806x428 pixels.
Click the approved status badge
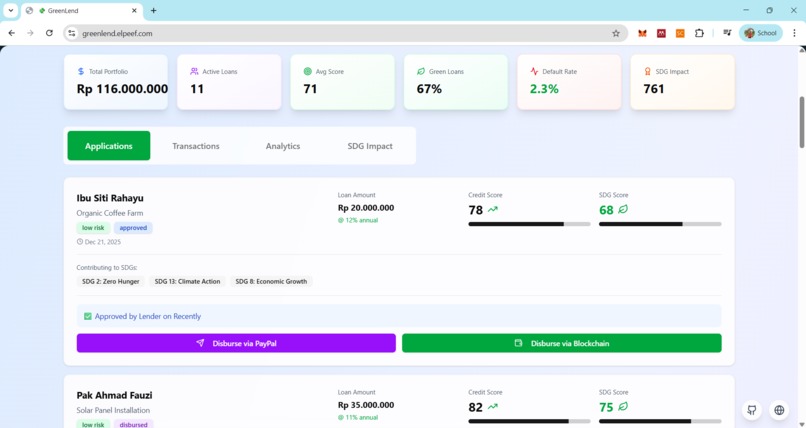coord(133,228)
